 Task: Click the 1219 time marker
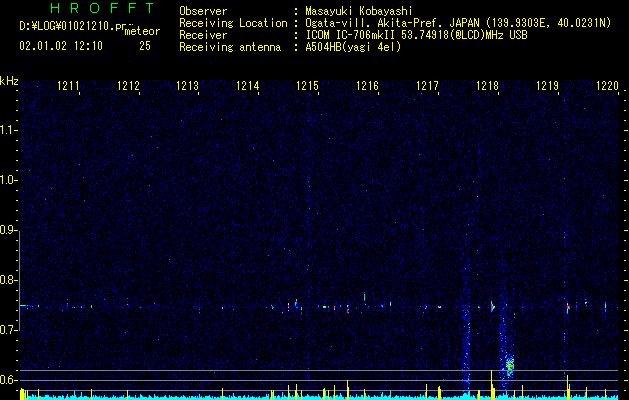[548, 85]
